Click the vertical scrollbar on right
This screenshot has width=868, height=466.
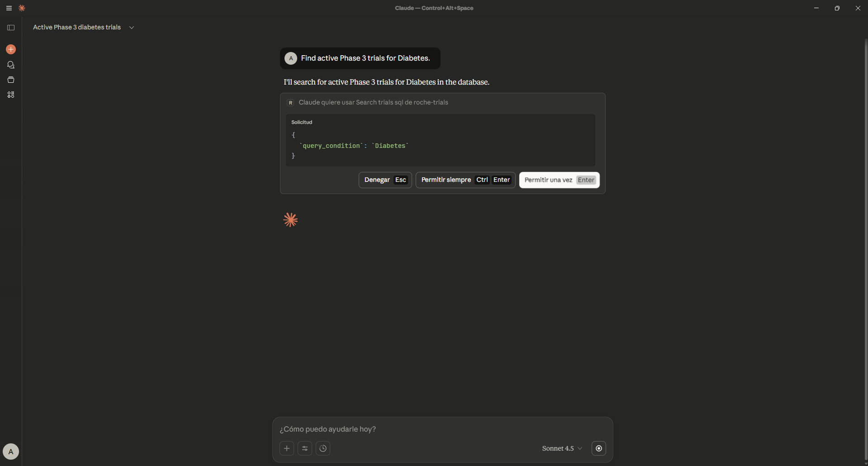pyautogui.click(x=866, y=249)
